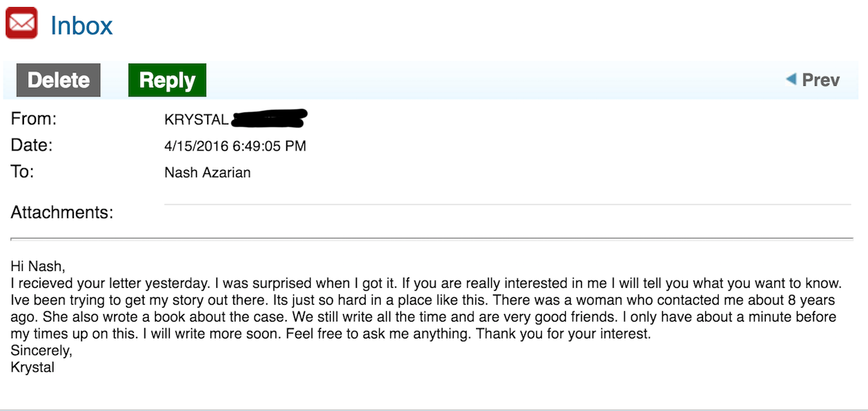Click the red envelope mail icon

21,23
